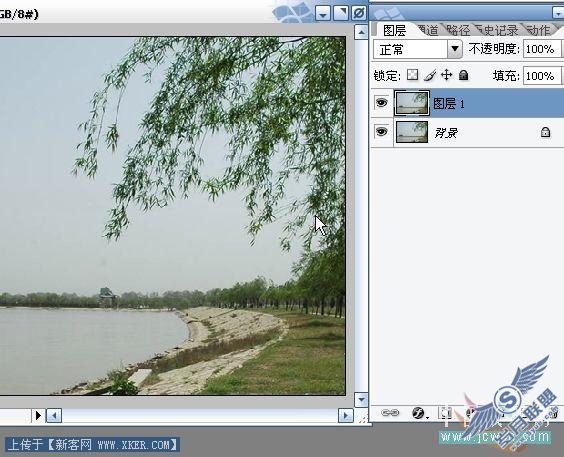Click the lock transparent pixels icon
This screenshot has width=564, height=457.
pos(412,75)
